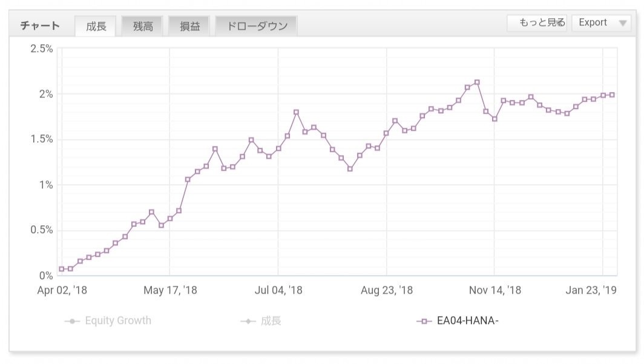Click the Nov 14, '18 x-axis label
This screenshot has height=364, width=644.
(494, 290)
